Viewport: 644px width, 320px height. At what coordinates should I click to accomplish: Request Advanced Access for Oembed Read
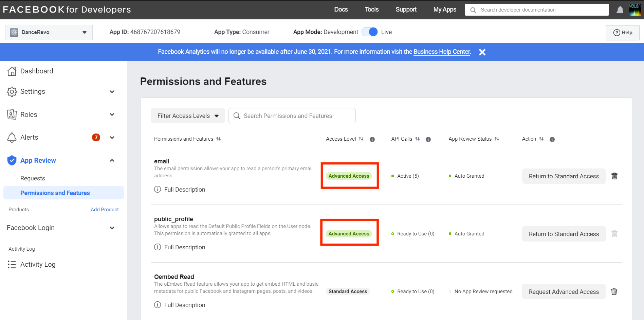coord(564,291)
